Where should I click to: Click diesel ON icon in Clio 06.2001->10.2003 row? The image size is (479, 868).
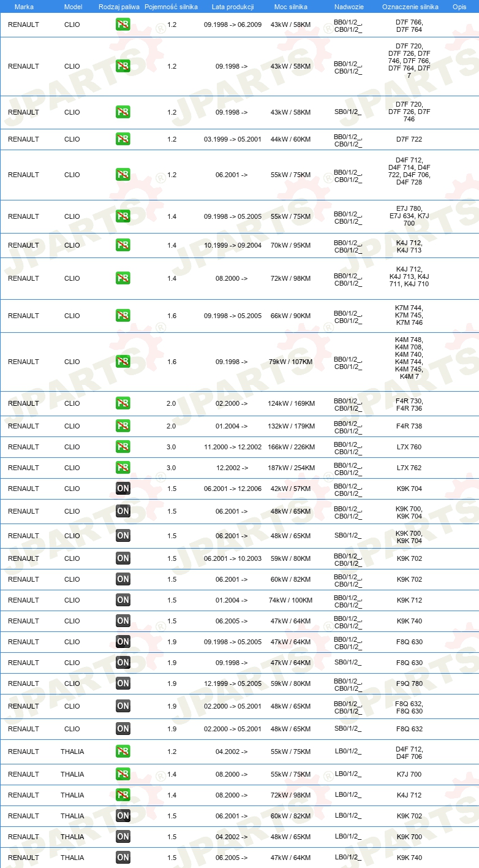(x=123, y=558)
